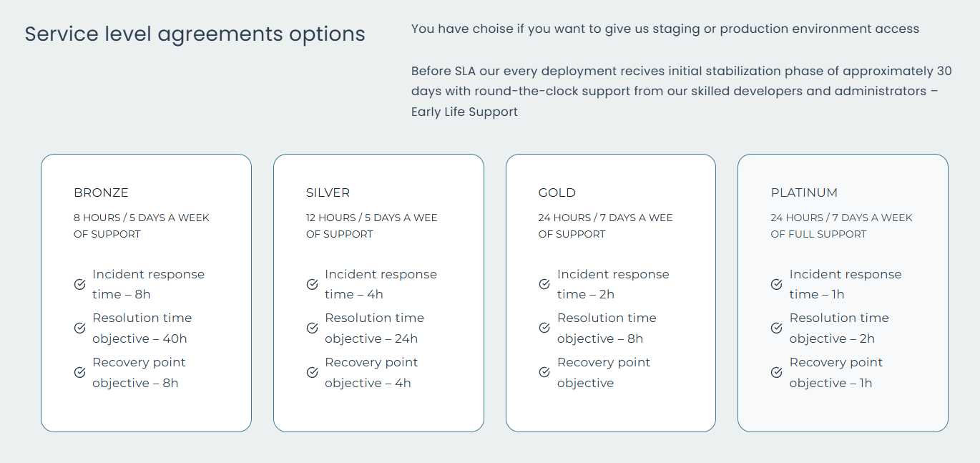Viewport: 980px width, 463px height.
Task: Select the GOLD plan title
Action: [x=557, y=192]
